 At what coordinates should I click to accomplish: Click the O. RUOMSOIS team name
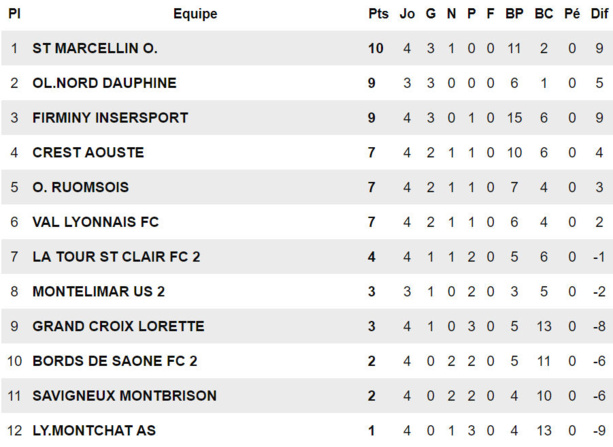[80, 187]
